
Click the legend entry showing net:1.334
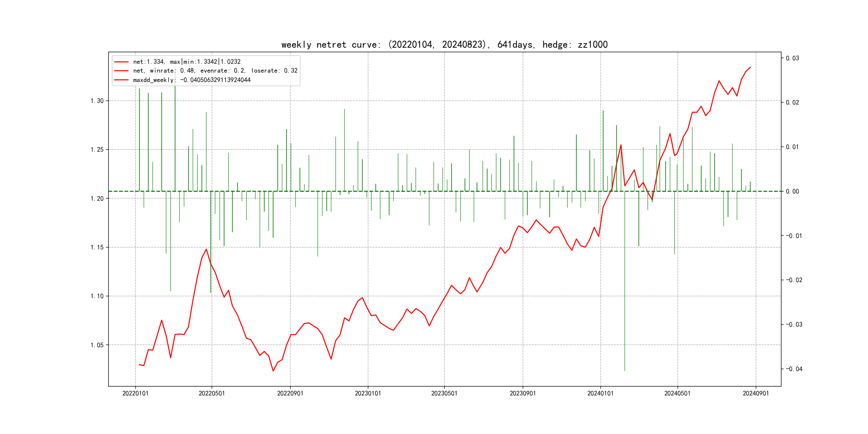pos(187,62)
